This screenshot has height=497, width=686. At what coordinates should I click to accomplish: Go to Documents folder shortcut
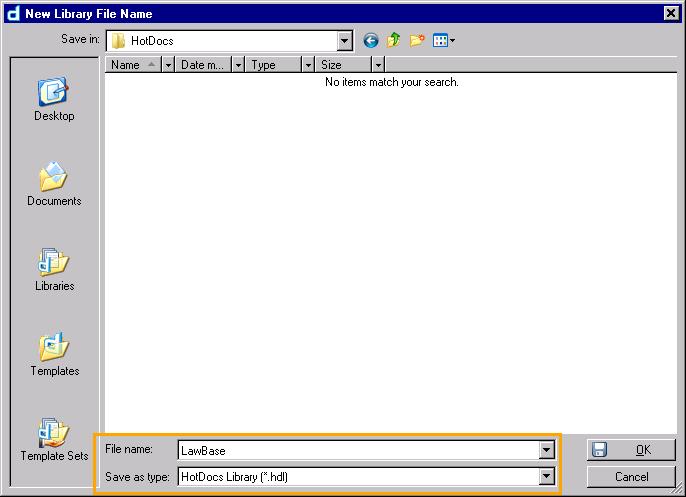pos(54,184)
